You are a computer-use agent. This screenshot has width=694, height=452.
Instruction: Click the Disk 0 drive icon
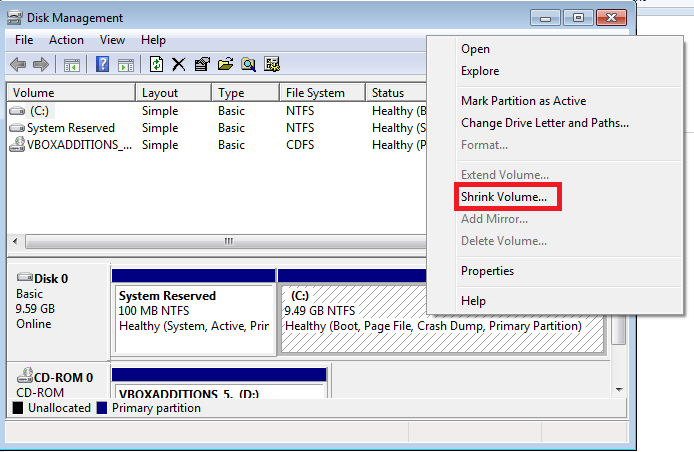25,277
